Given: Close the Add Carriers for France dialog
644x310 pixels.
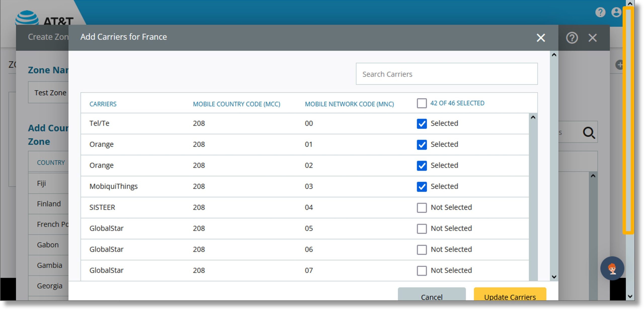Looking at the screenshot, I should (x=541, y=38).
